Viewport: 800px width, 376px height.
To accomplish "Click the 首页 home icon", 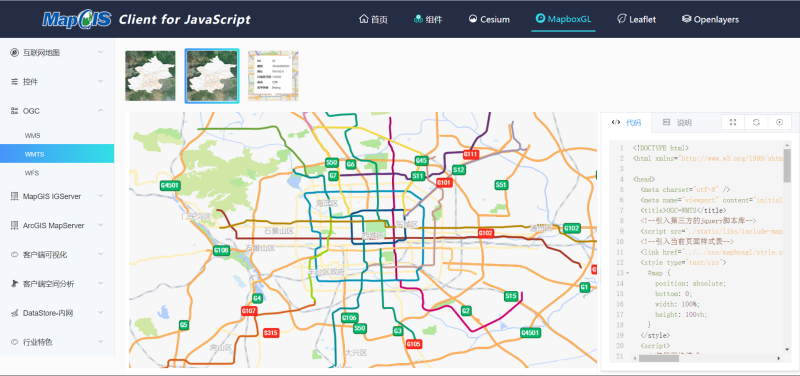I will click(x=363, y=19).
